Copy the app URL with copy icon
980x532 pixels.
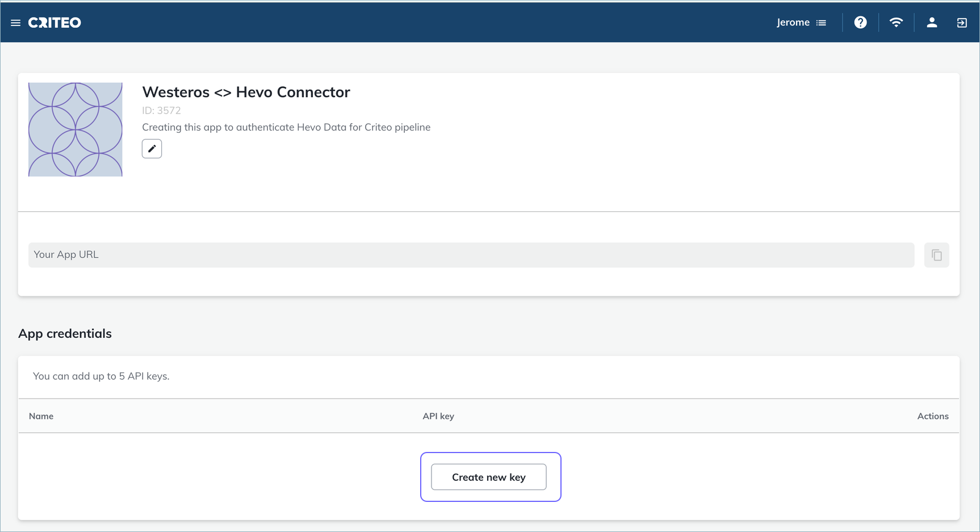tap(937, 255)
